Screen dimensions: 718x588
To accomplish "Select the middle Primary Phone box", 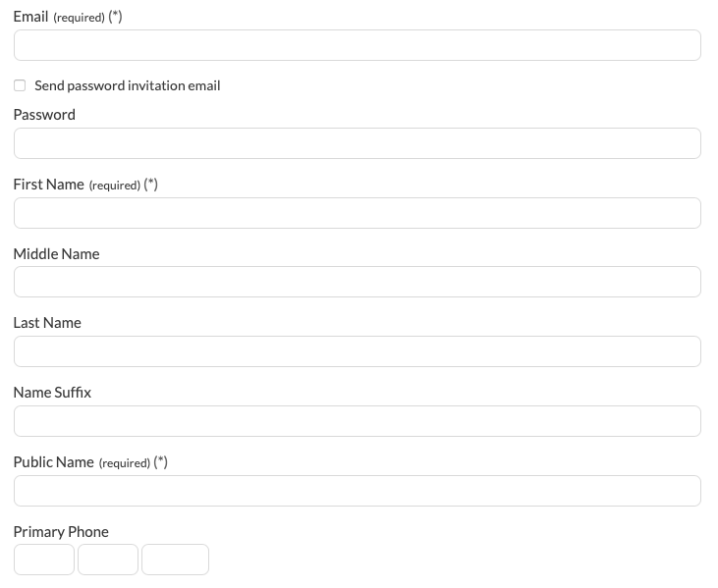I will click(x=108, y=560).
